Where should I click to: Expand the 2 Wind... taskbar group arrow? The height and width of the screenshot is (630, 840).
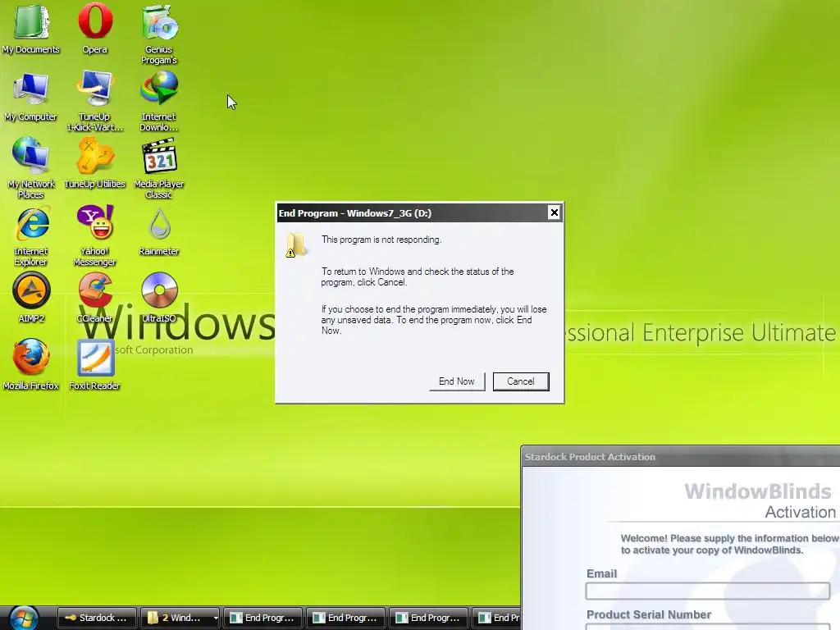216,618
